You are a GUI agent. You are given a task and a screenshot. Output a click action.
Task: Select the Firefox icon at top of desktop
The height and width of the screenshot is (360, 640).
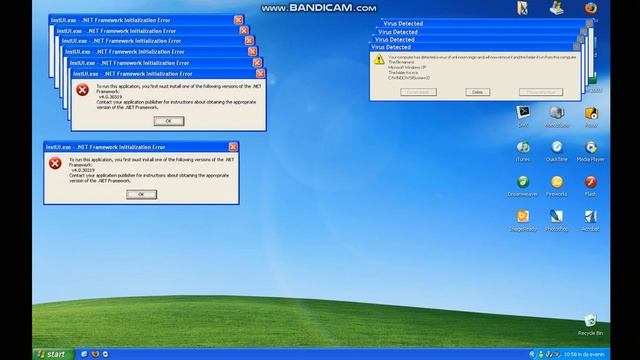(x=591, y=8)
